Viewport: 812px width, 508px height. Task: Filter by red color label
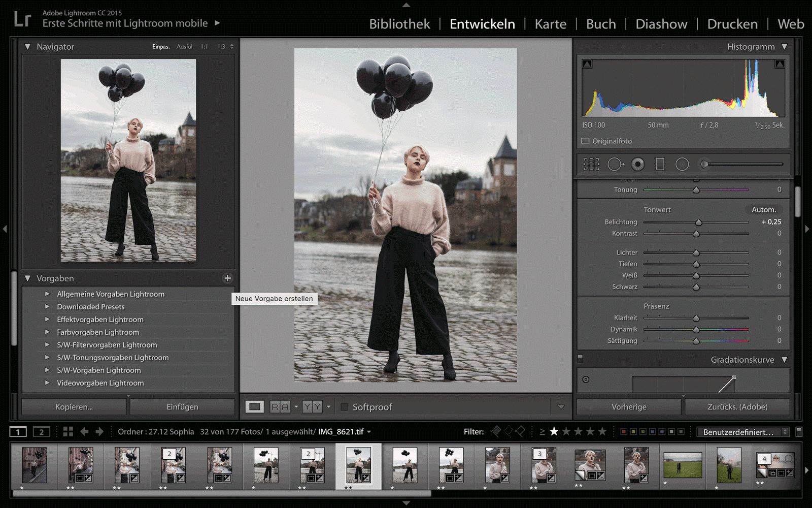pyautogui.click(x=624, y=432)
